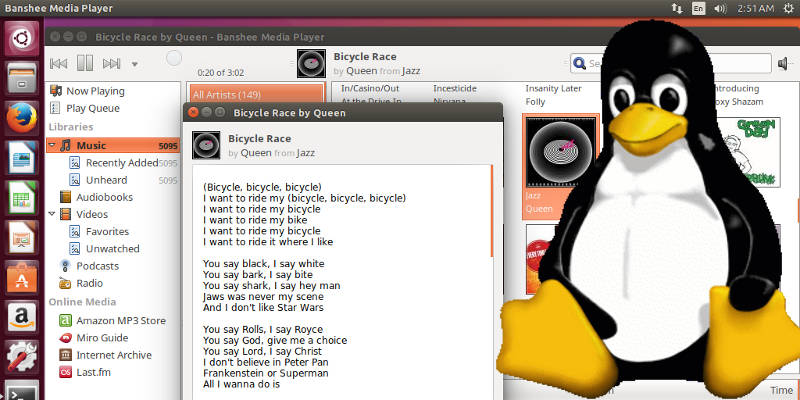Click the search magnifier icon
The height and width of the screenshot is (400, 800).
[x=580, y=63]
